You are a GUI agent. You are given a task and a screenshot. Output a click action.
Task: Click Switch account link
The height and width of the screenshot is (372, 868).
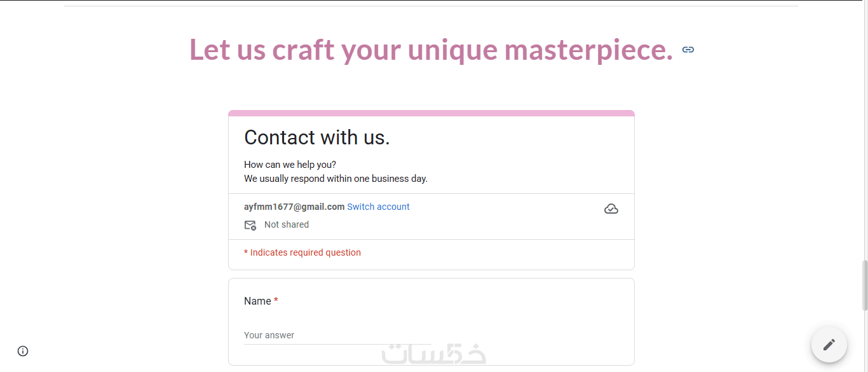(x=378, y=207)
